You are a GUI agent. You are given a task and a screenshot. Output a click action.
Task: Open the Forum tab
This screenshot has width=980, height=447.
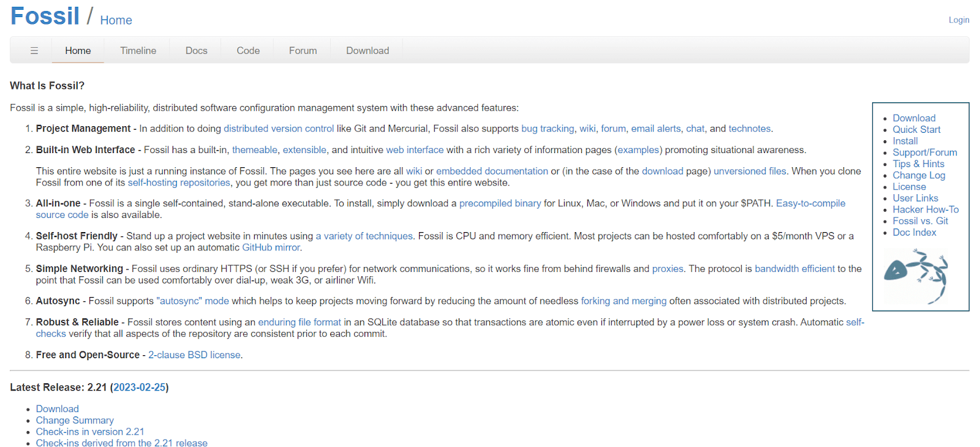303,51
